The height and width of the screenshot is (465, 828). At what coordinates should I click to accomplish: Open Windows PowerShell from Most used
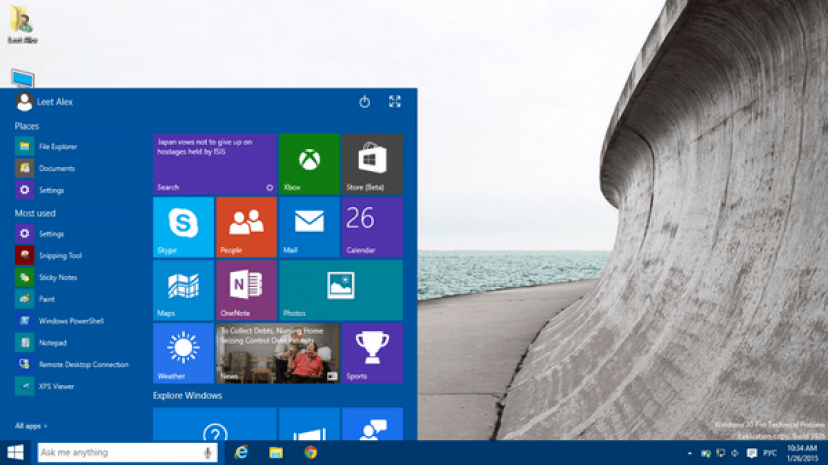70,321
